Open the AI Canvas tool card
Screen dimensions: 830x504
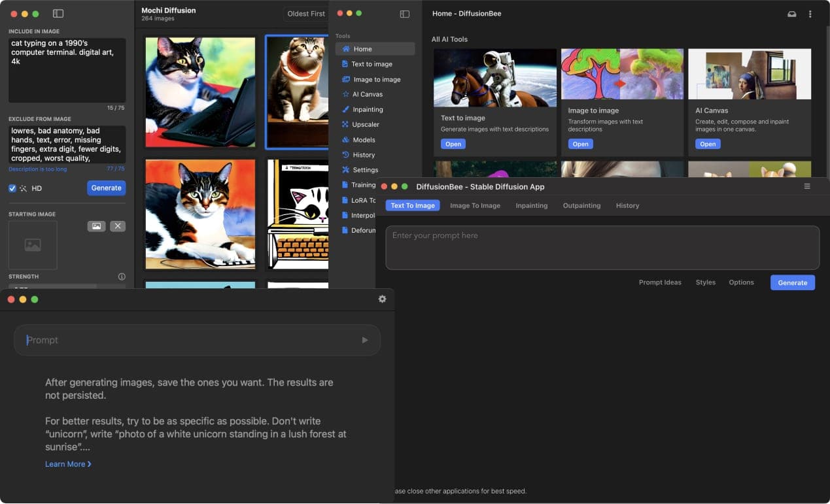(x=708, y=144)
